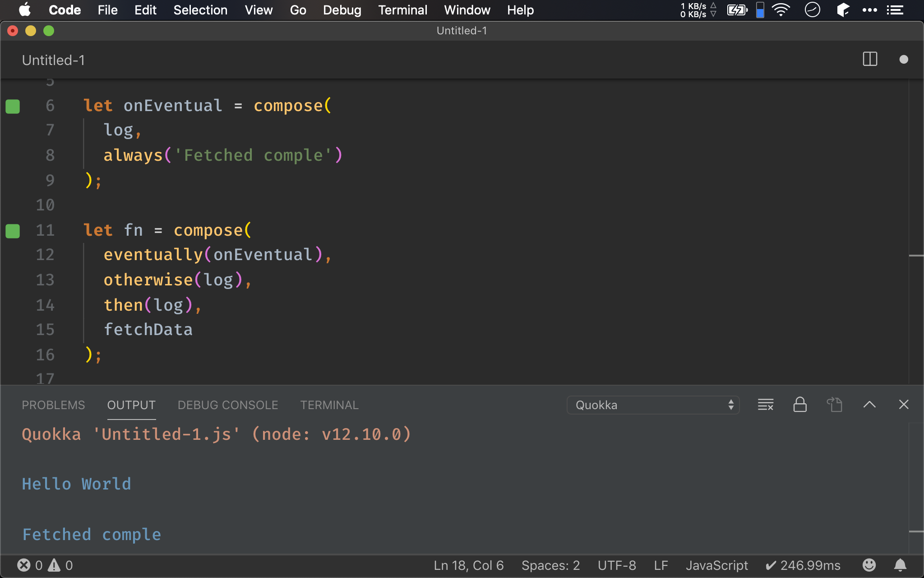Click line number 8 in the gutter

click(50, 155)
